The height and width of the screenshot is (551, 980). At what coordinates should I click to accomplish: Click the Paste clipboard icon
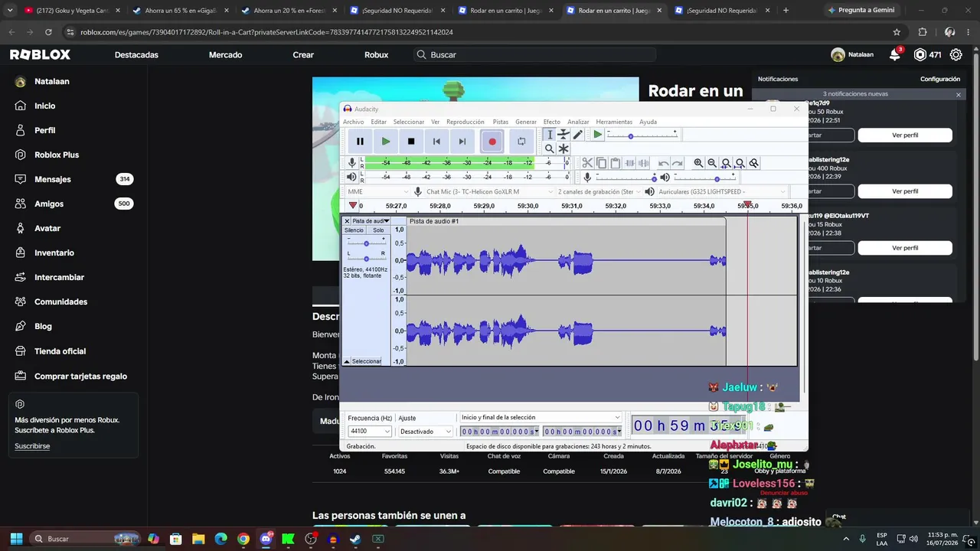click(x=615, y=163)
